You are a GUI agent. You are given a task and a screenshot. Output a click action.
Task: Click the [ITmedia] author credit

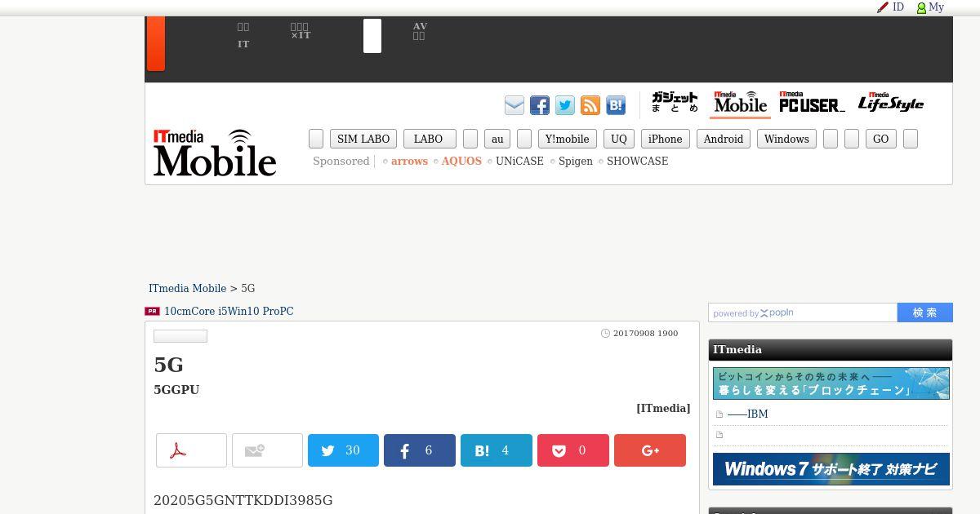coord(663,409)
